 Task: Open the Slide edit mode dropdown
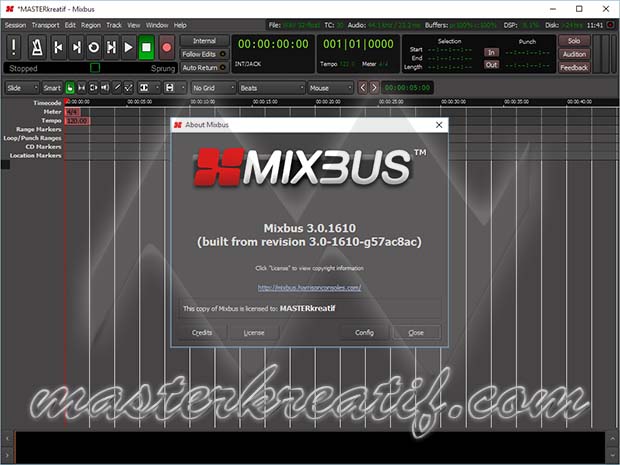(22, 88)
